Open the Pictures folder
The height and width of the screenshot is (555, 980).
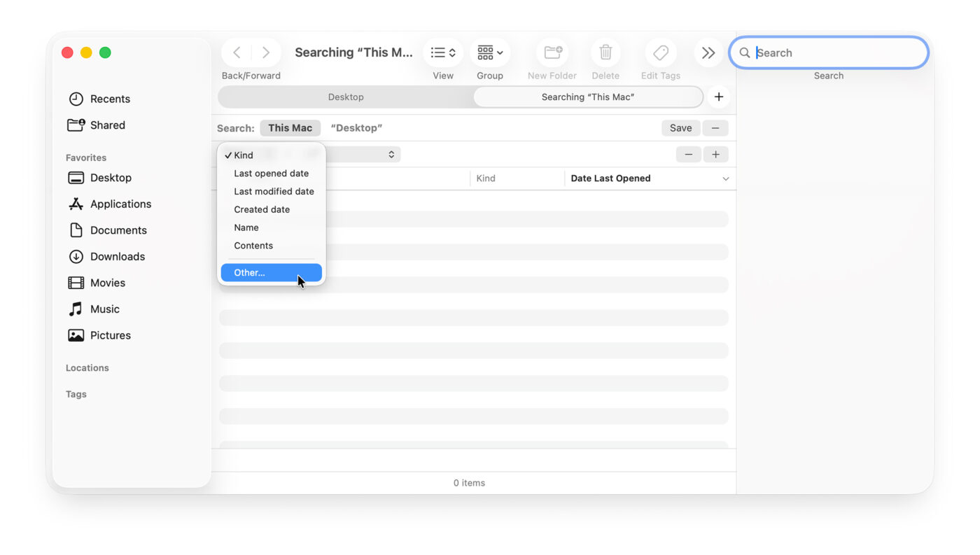pos(110,335)
